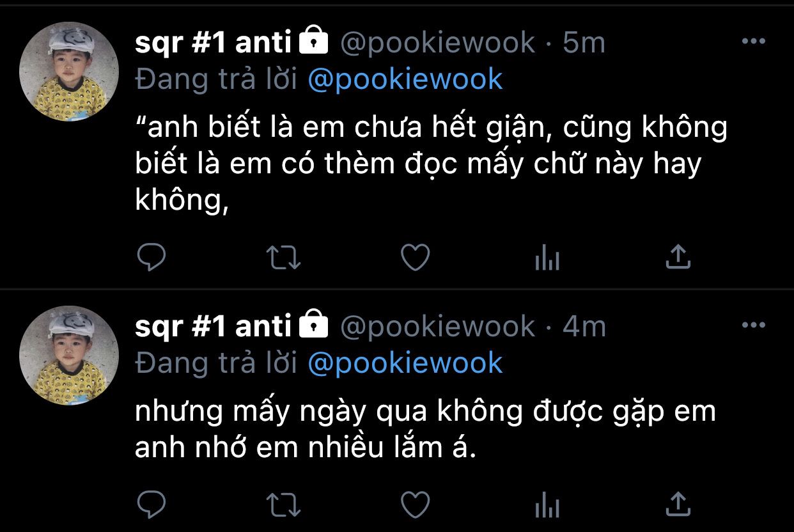The height and width of the screenshot is (532, 794).
Task: Retweet the first tweet about 'chưa hết giận'
Action: [283, 257]
